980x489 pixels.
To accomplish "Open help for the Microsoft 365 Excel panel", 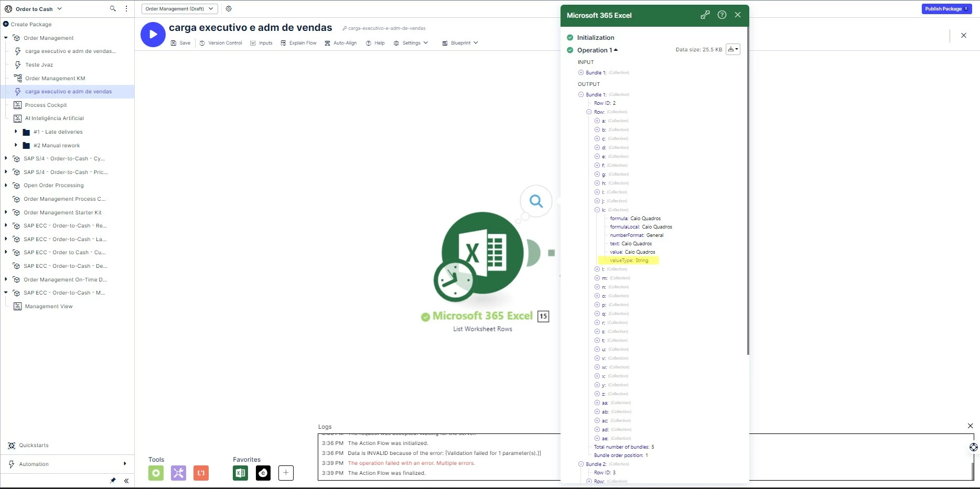I will tap(722, 15).
